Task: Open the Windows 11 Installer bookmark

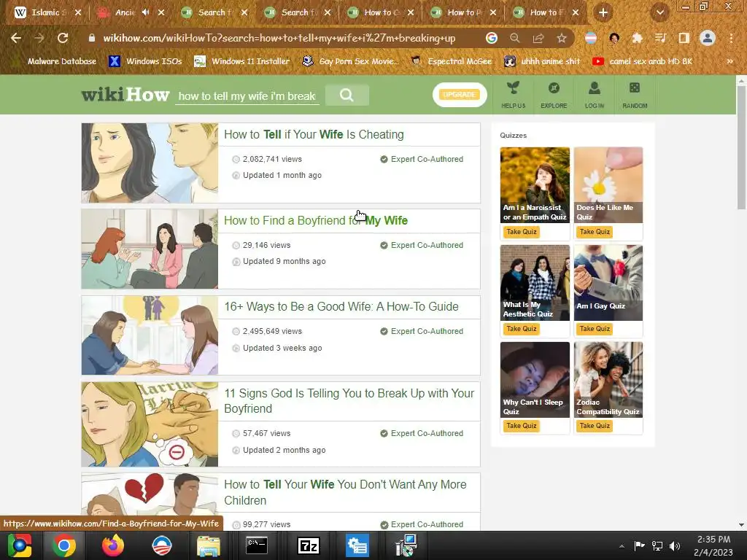Action: click(x=242, y=61)
